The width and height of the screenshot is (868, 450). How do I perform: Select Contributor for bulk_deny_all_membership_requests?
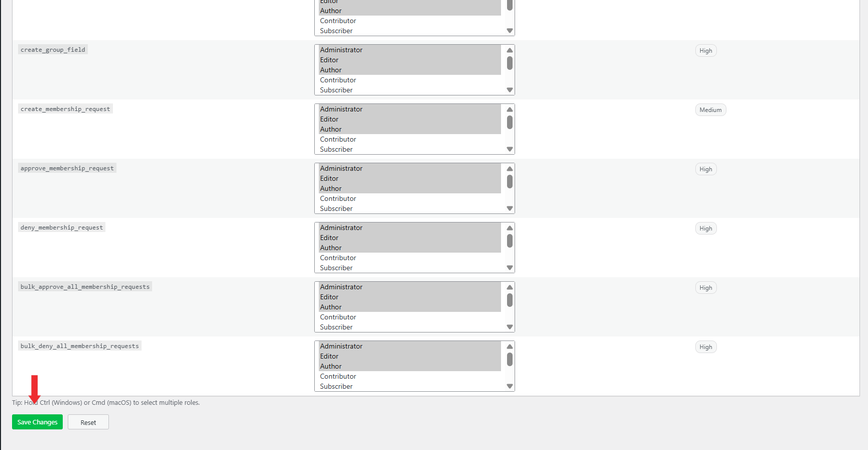coord(338,376)
